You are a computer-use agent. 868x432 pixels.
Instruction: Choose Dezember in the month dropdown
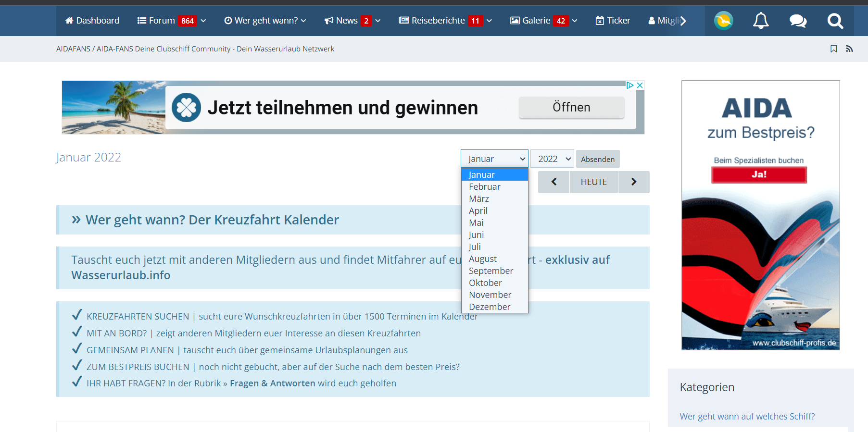[x=490, y=307]
